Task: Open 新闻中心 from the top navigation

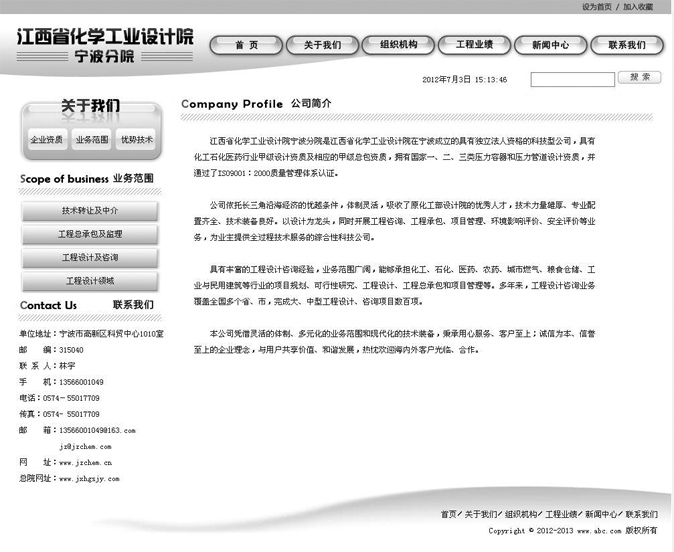Action: [550, 45]
